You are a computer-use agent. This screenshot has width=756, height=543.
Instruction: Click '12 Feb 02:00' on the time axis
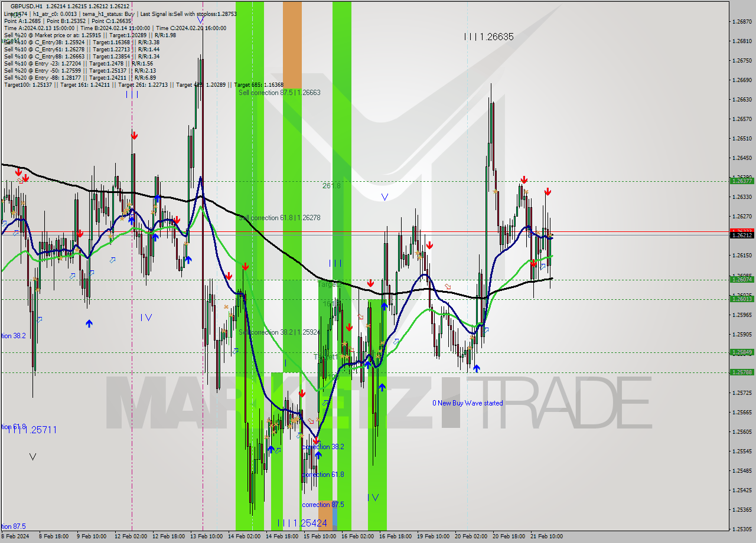(x=131, y=537)
